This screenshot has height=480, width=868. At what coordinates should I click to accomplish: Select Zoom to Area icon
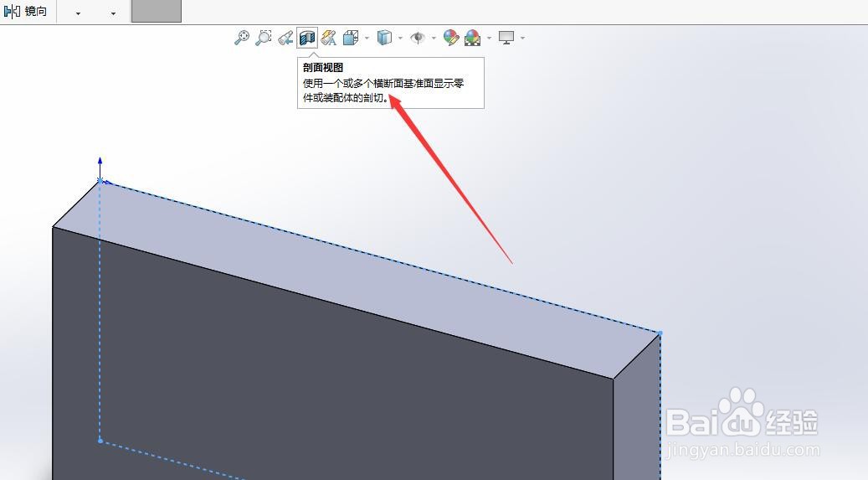pos(264,38)
